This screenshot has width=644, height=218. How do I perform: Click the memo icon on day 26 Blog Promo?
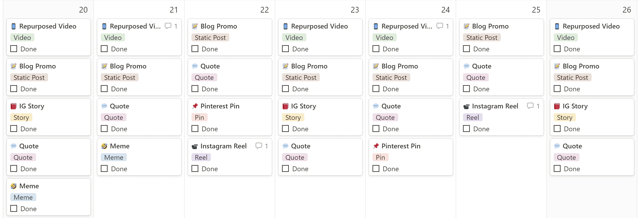[557, 66]
